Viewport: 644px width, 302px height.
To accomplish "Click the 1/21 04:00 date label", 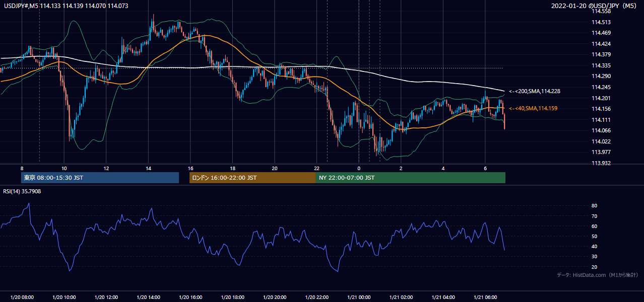I will (x=443, y=297).
